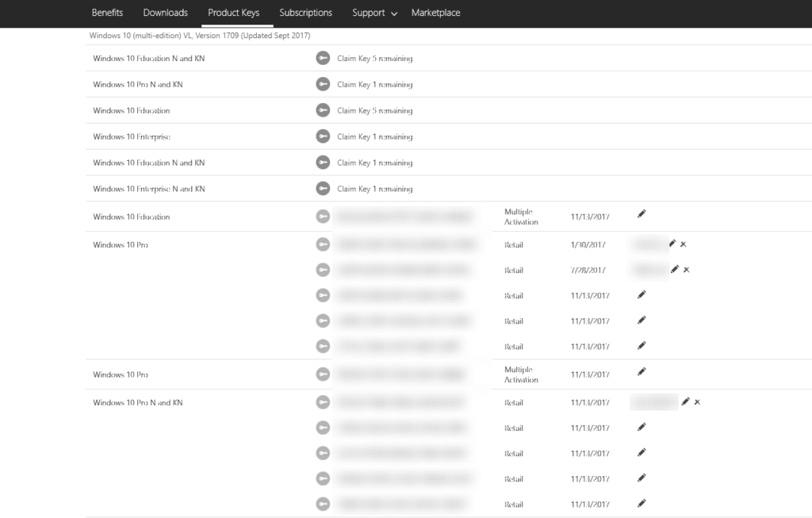Remove note X on the 7/28/2017 Retail key

tap(686, 270)
